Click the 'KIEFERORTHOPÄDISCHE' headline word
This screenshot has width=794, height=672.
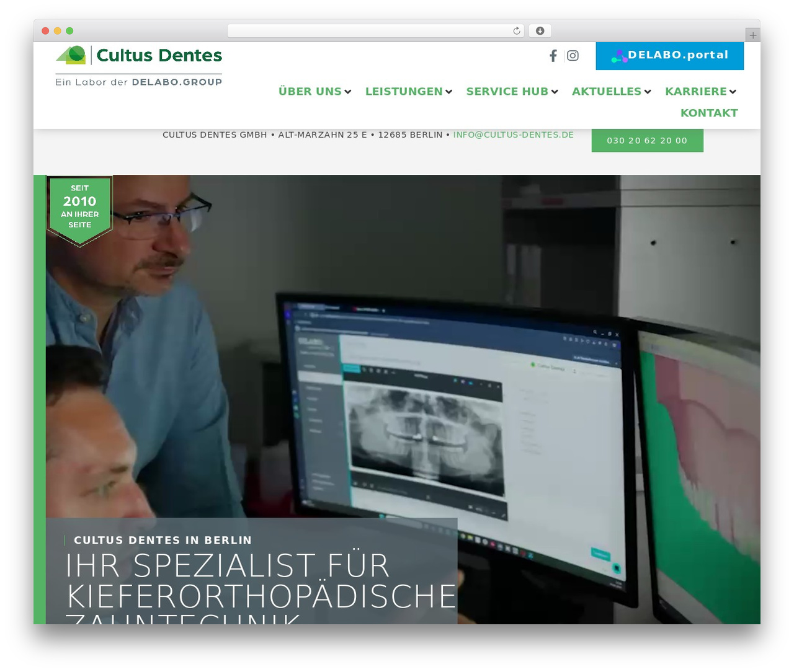coord(261,596)
